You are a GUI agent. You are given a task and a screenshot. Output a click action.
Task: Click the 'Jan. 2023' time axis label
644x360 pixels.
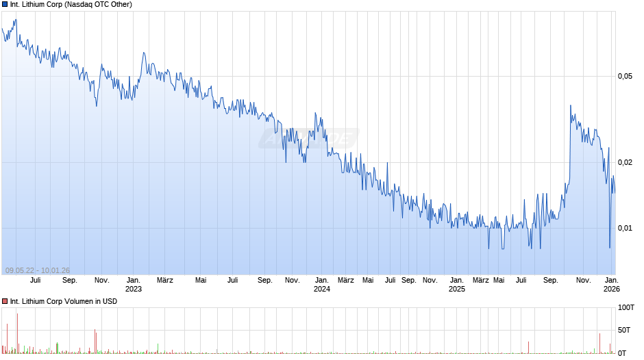pyautogui.click(x=134, y=285)
